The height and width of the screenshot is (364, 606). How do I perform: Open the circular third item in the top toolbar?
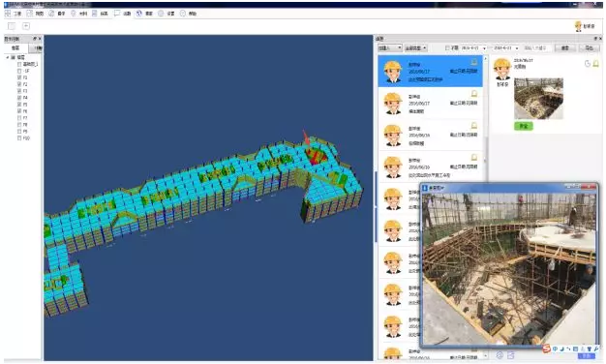click(57, 14)
